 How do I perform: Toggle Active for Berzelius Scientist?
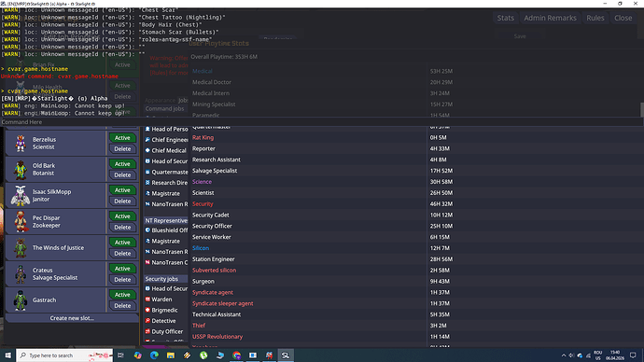(122, 138)
